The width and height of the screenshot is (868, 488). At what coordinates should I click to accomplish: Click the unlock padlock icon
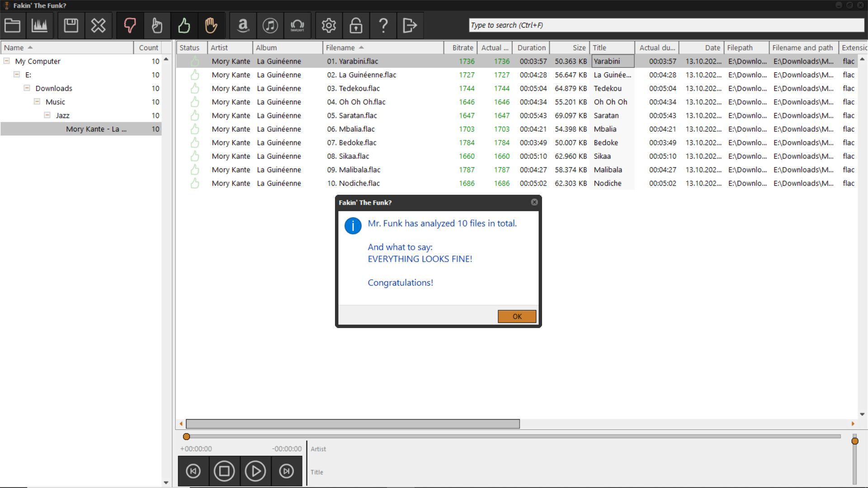[356, 25]
